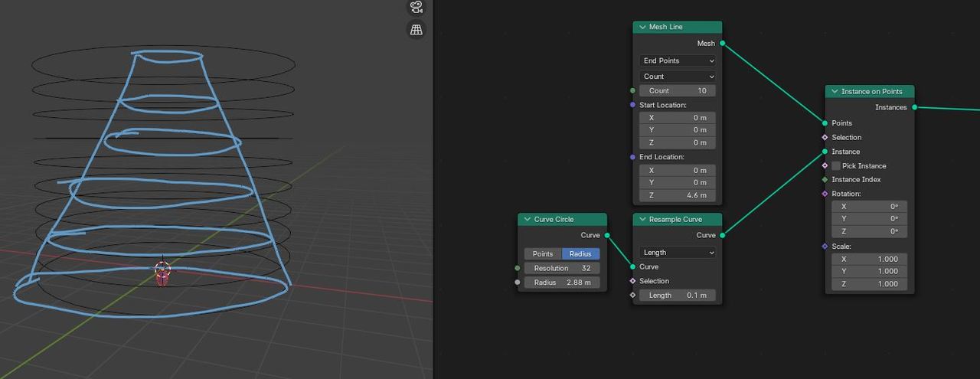
Task: Click End Location Y field
Action: [x=678, y=182]
